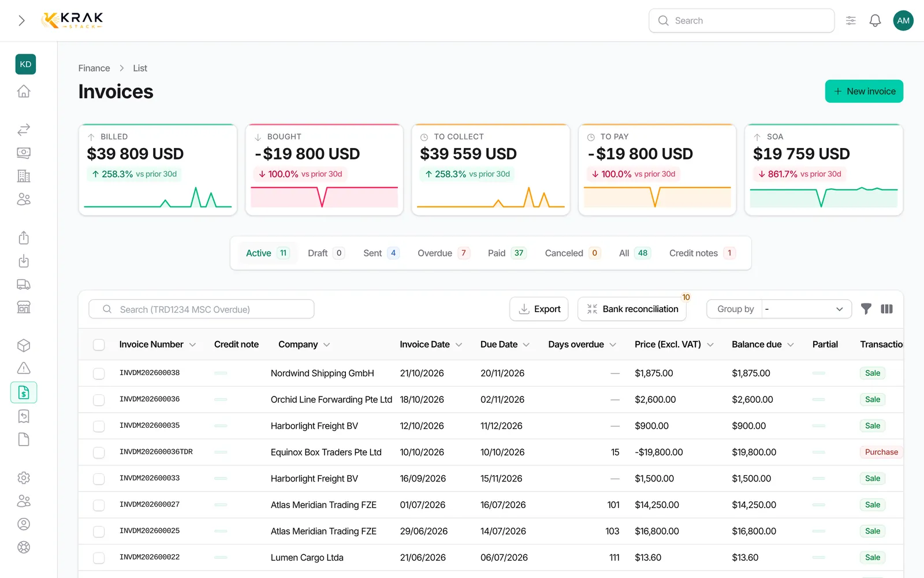Open the BILLED $39 809 USD card

[158, 170]
